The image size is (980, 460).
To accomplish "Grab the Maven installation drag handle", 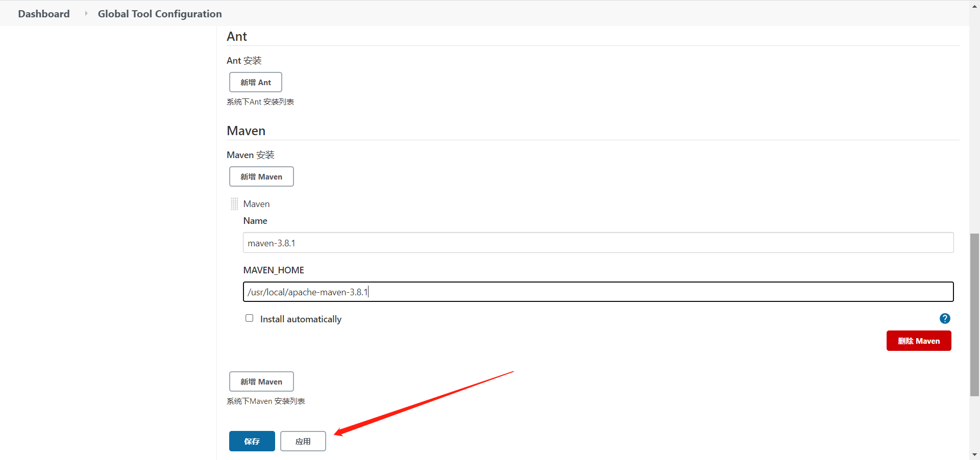I will (x=234, y=204).
